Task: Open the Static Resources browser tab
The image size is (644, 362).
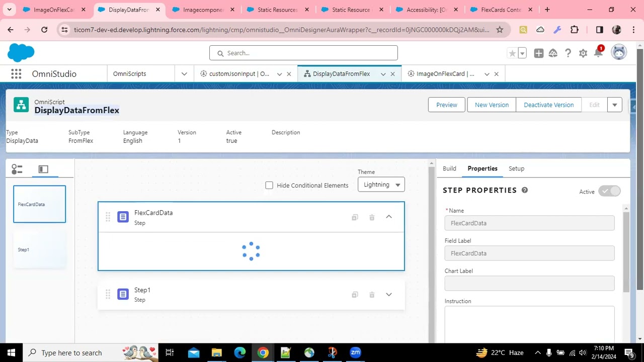Action: pyautogui.click(x=278, y=10)
